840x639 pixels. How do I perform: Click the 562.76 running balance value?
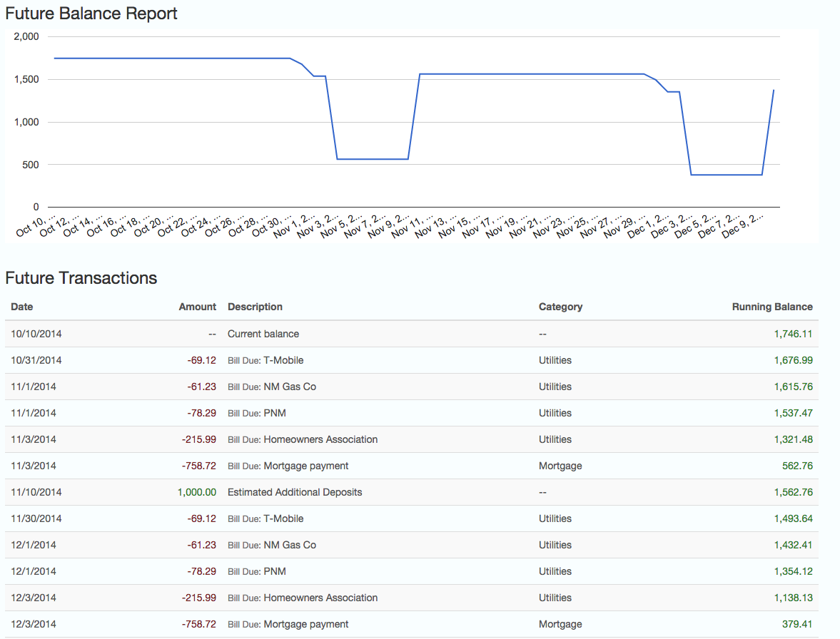(797, 466)
